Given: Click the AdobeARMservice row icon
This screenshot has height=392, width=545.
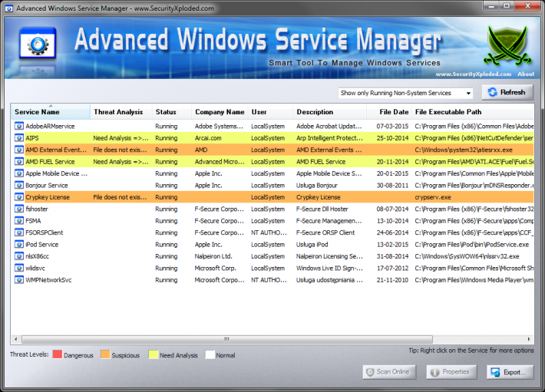Looking at the screenshot, I should tap(18, 126).
